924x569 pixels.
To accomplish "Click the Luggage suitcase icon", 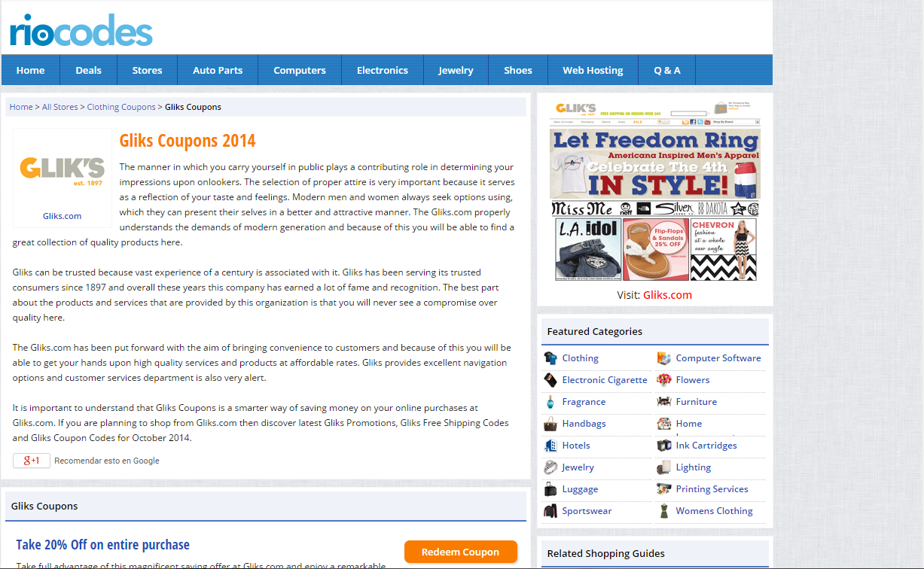I will click(x=550, y=489).
